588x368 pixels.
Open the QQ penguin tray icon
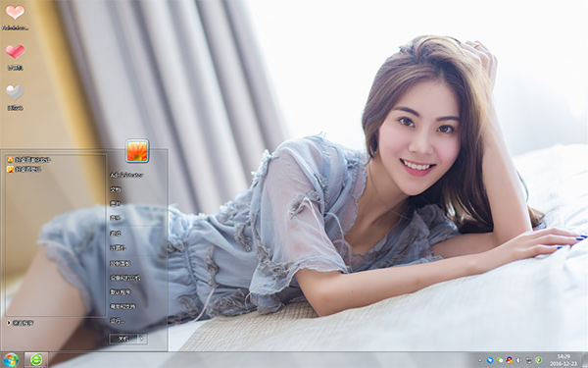coord(510,360)
